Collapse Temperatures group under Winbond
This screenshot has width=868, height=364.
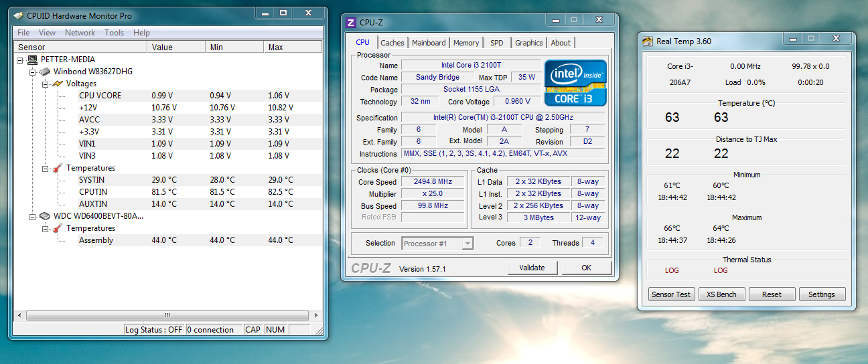[x=45, y=168]
